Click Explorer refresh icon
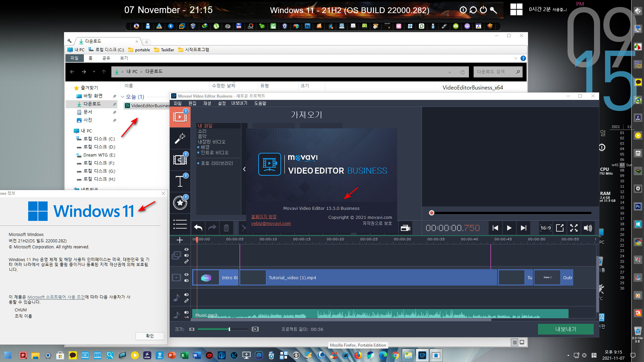The height and width of the screenshot is (362, 644). point(463,72)
